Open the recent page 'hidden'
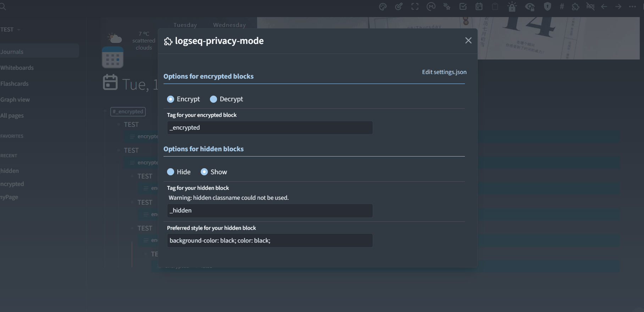 click(x=10, y=171)
